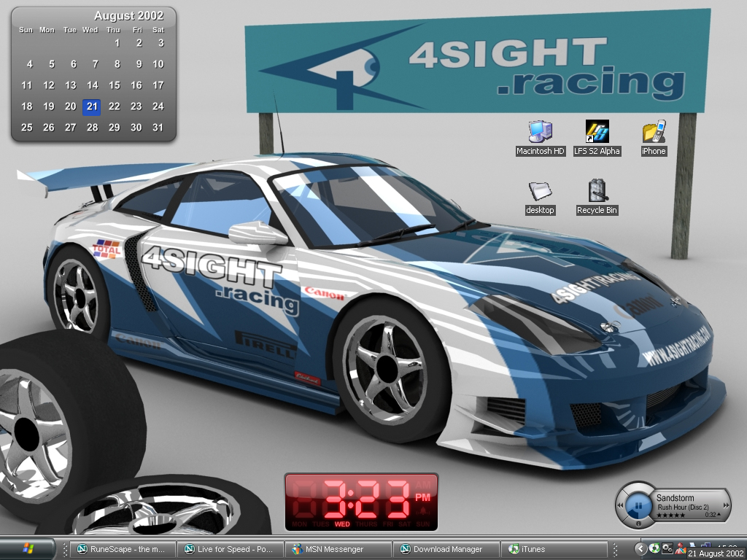Screen dimensions: 747x560
Task: Open track info button on music widget
Action: (638, 524)
